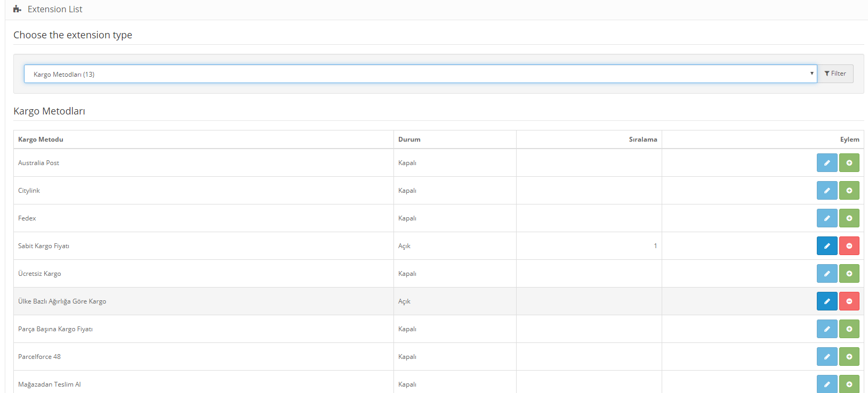The height and width of the screenshot is (393, 868).
Task: Click Ülke Bazlı Ağırlığa Göre Kargo text
Action: [x=62, y=301]
